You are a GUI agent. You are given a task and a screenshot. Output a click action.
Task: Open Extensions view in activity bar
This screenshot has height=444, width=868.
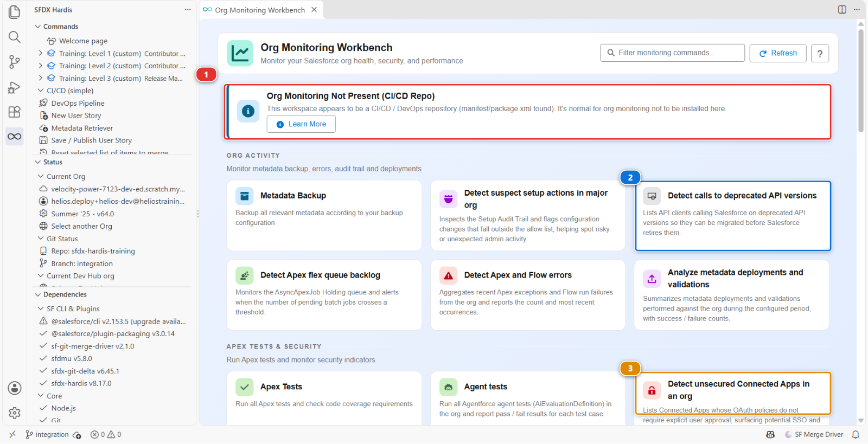tap(15, 112)
